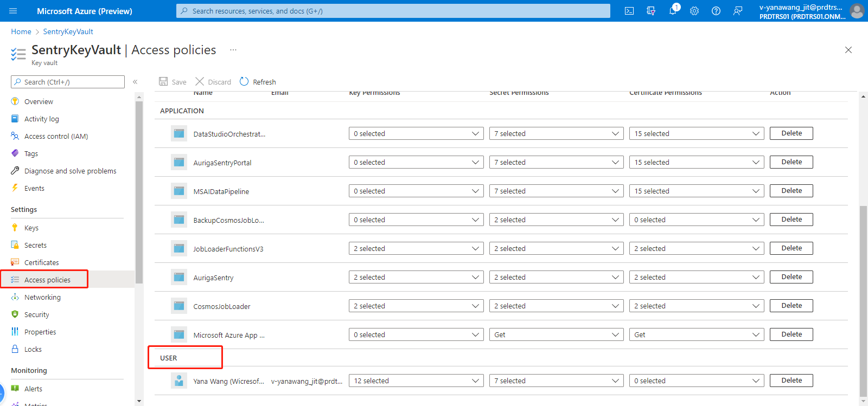868x406 pixels.
Task: Open the blade ellipsis more options
Action: [233, 50]
